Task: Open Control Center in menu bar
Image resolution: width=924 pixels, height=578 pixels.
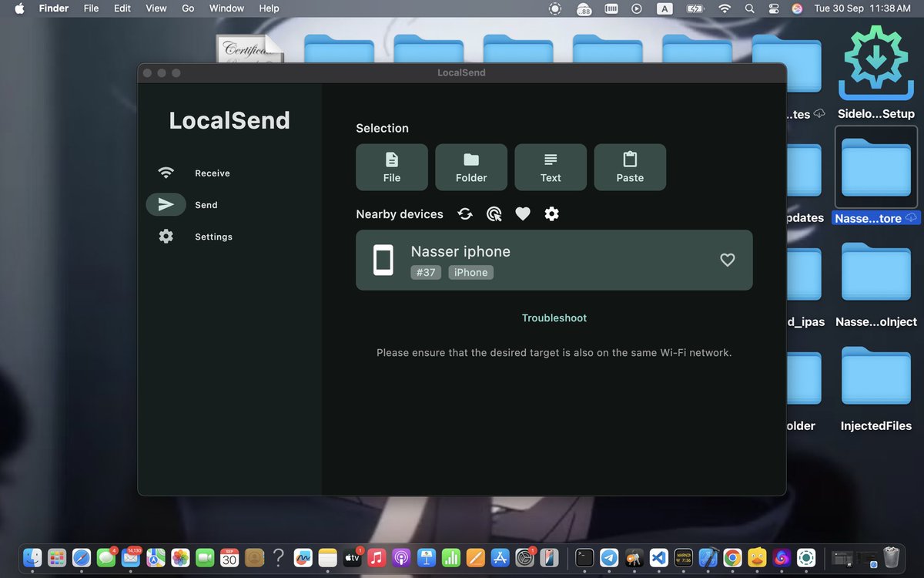Action: coord(773,8)
